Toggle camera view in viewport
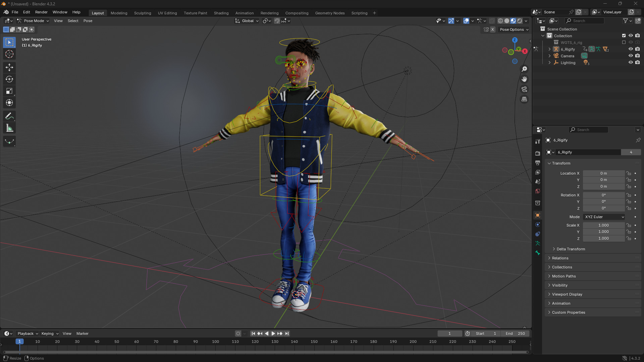The height and width of the screenshot is (362, 644). [x=524, y=89]
